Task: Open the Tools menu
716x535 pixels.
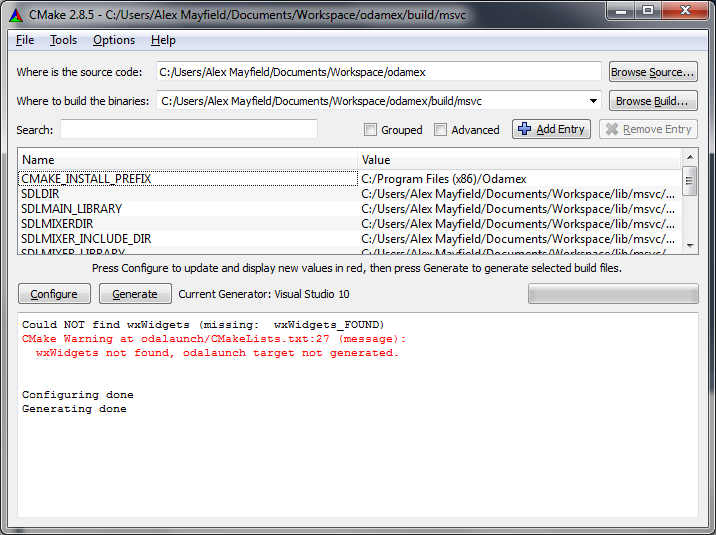Action: point(63,40)
